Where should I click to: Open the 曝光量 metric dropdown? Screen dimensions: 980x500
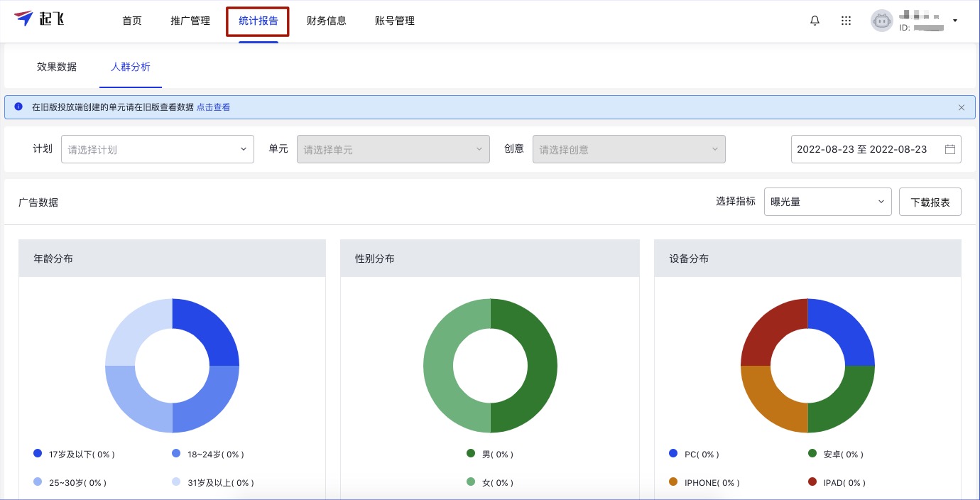(827, 202)
